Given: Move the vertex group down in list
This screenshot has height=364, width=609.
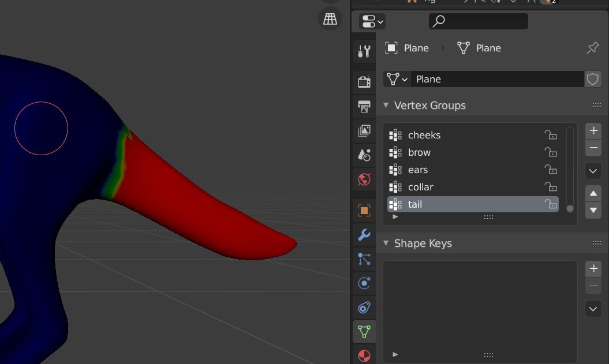Looking at the screenshot, I should (593, 211).
